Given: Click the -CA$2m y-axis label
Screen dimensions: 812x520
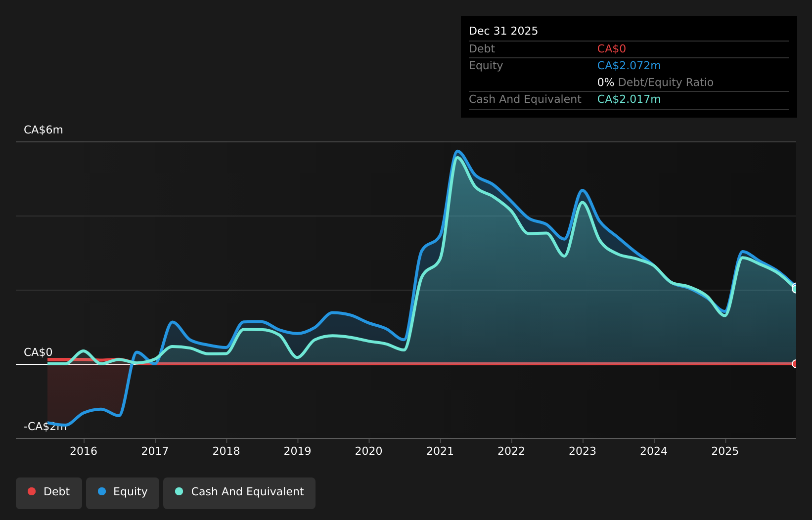Looking at the screenshot, I should 45,427.
